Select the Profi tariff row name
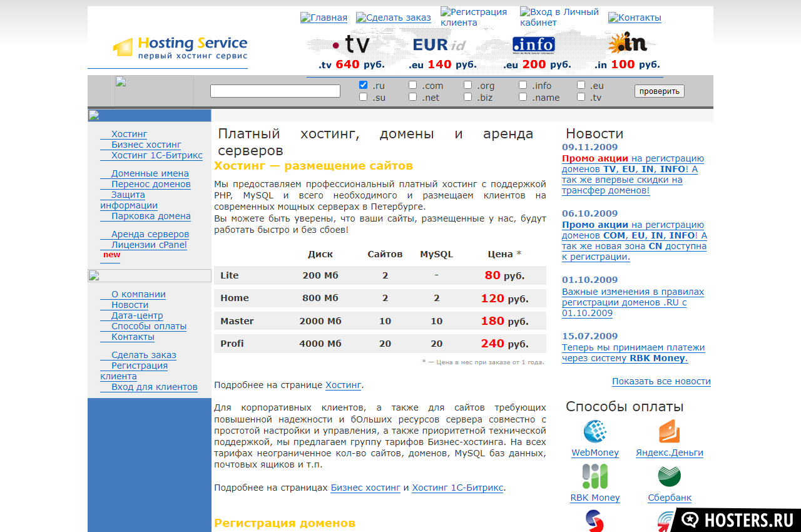 tap(232, 344)
